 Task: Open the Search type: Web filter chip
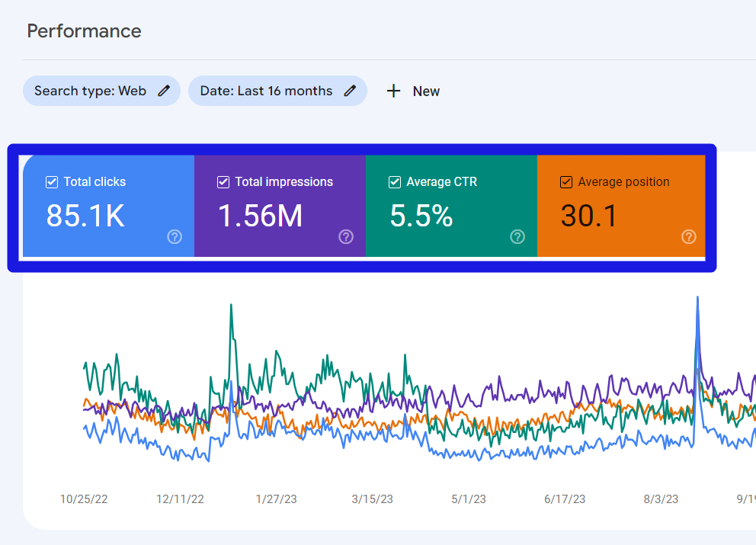(101, 91)
